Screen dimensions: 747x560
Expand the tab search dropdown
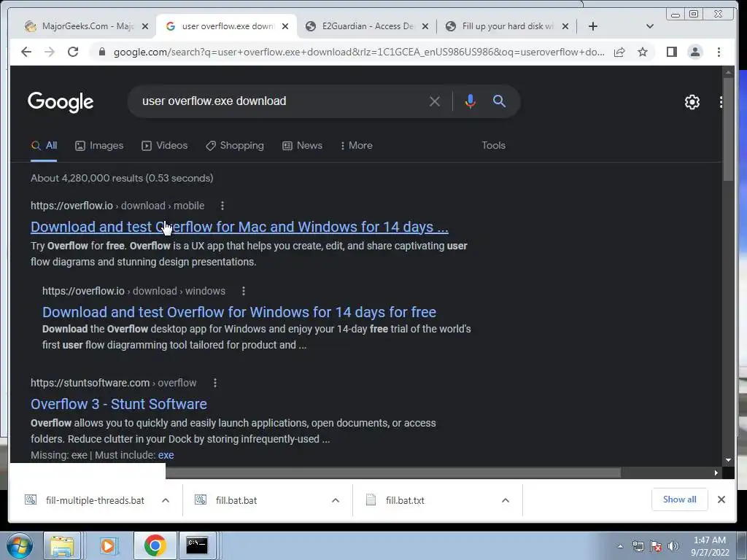click(x=650, y=26)
